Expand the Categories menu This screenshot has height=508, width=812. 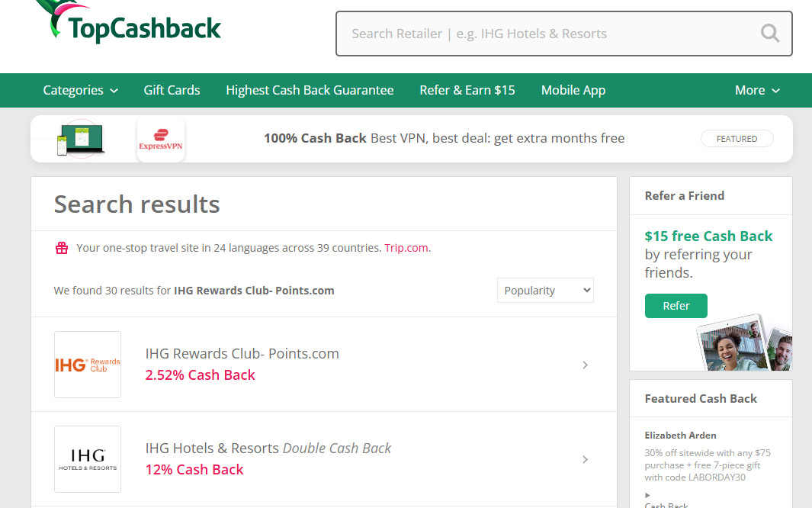coord(80,90)
